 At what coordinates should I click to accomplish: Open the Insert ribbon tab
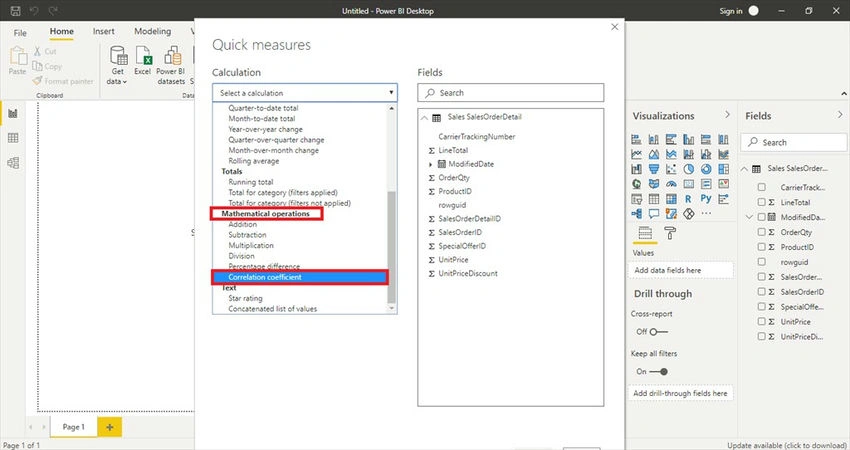tap(104, 31)
